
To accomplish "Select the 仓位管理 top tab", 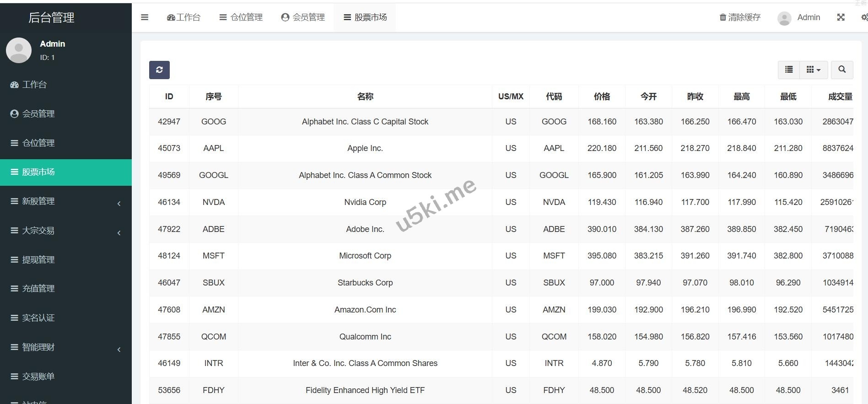I will coord(241,17).
